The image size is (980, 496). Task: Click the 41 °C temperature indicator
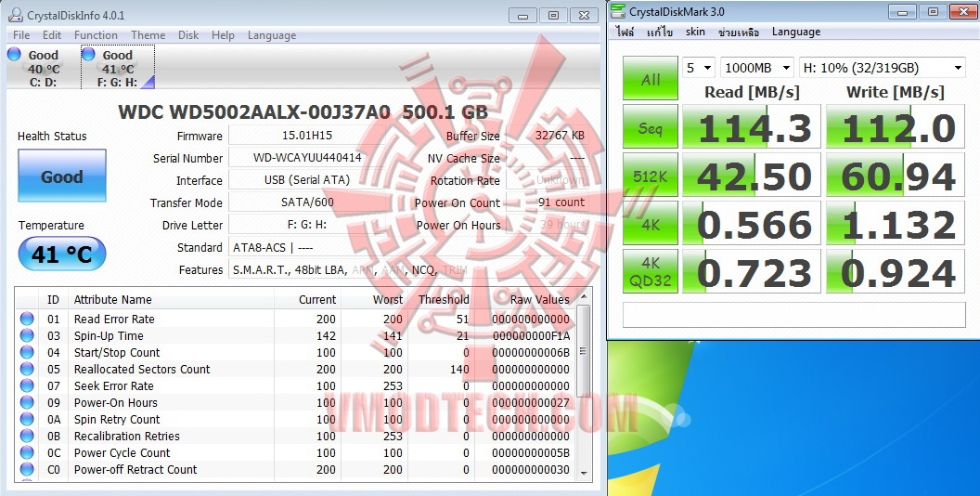pyautogui.click(x=62, y=254)
